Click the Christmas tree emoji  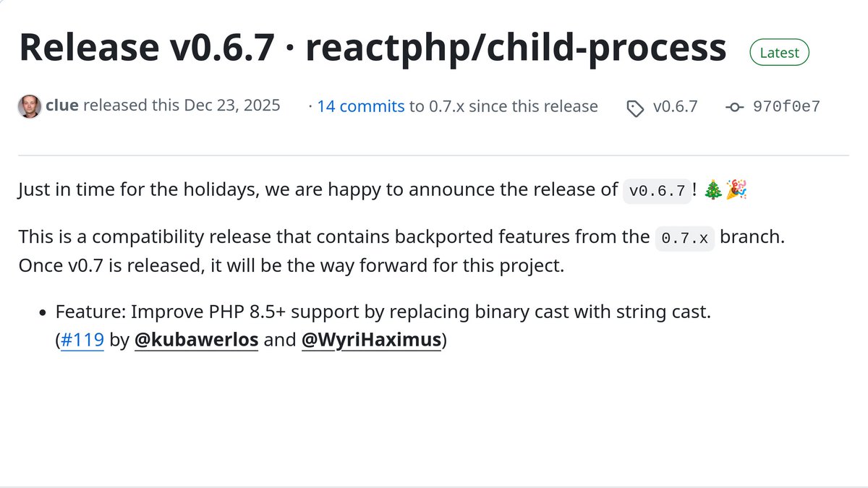(712, 191)
